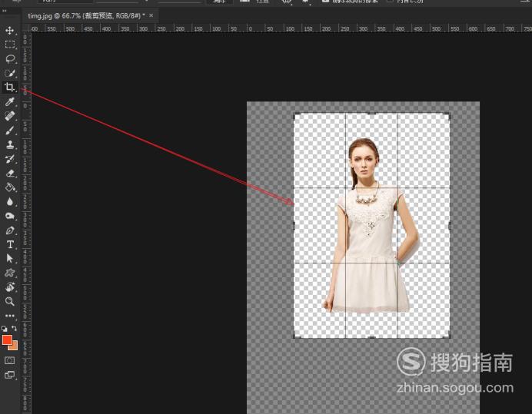Select the Paint Bucket tool
Viewport: 532px width, 414px height.
[10, 187]
